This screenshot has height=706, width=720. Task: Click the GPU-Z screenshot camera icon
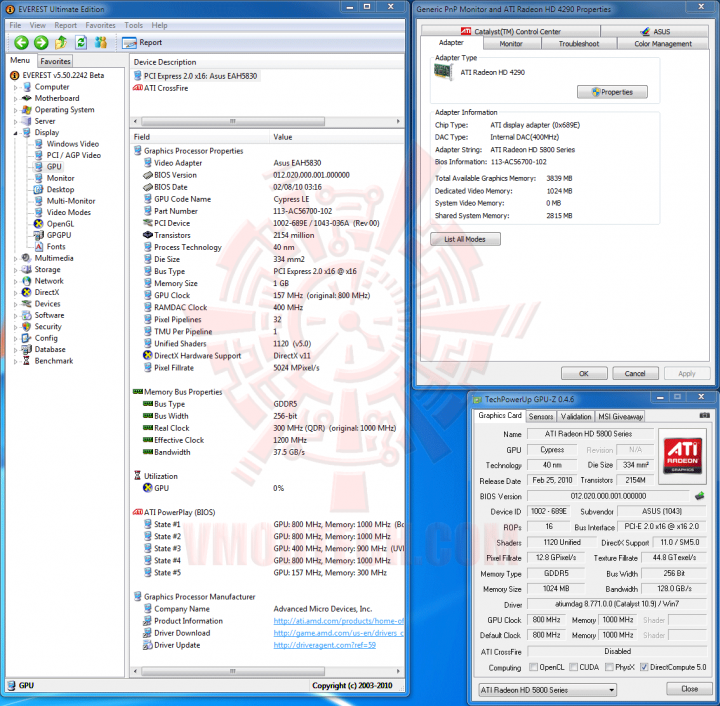tap(705, 415)
